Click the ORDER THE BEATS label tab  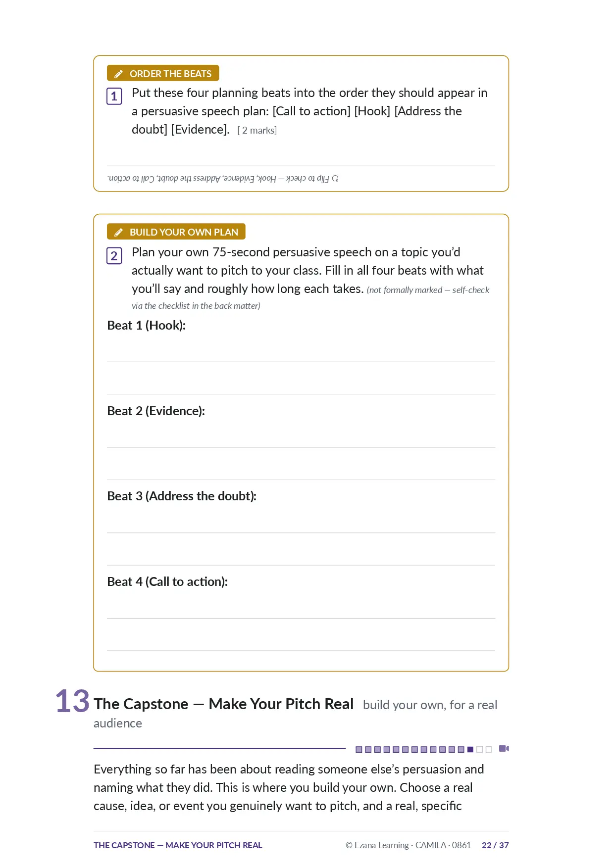click(x=163, y=73)
